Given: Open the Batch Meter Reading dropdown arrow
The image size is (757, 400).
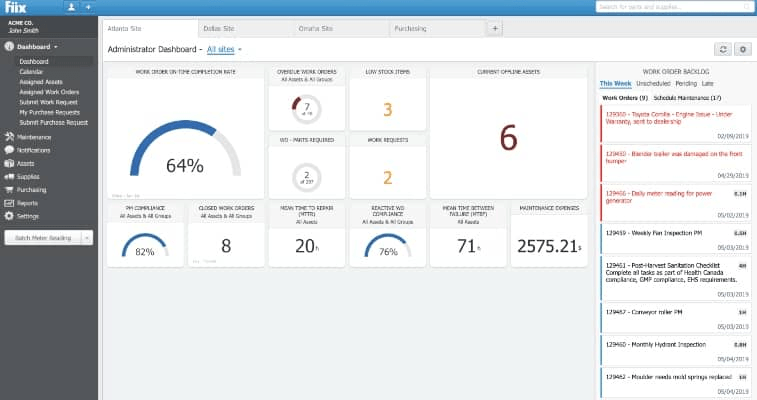Looking at the screenshot, I should (x=87, y=238).
